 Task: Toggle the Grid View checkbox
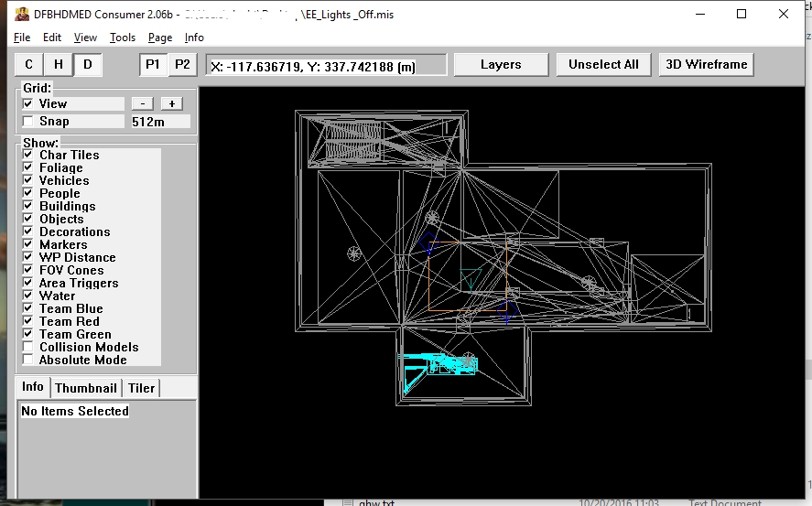28,103
